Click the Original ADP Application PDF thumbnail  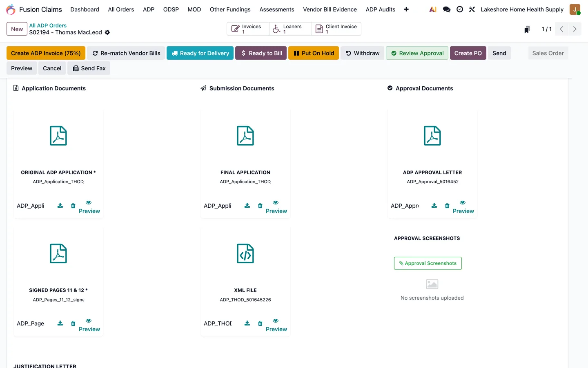[58, 136]
